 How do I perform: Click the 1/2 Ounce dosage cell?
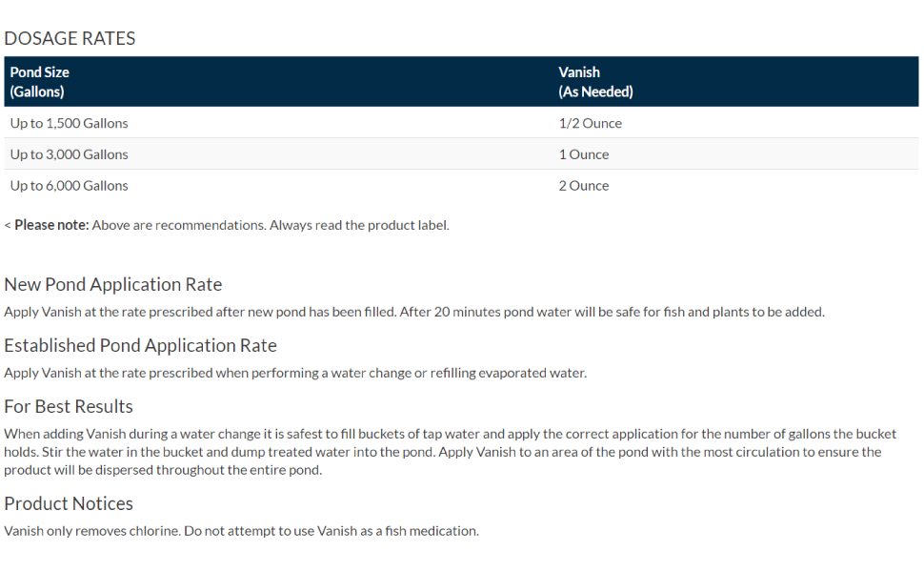coord(590,123)
